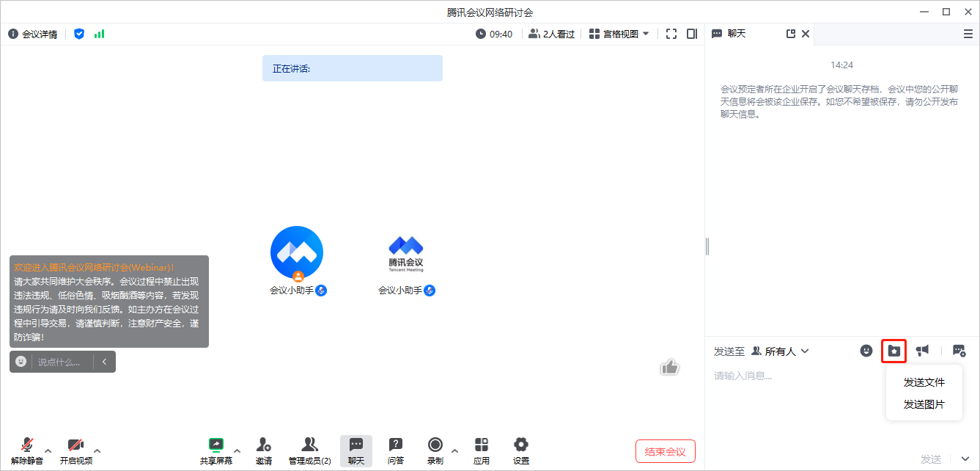
Task: Expand the audio options arrow beside 解除静音
Action: pos(48,450)
